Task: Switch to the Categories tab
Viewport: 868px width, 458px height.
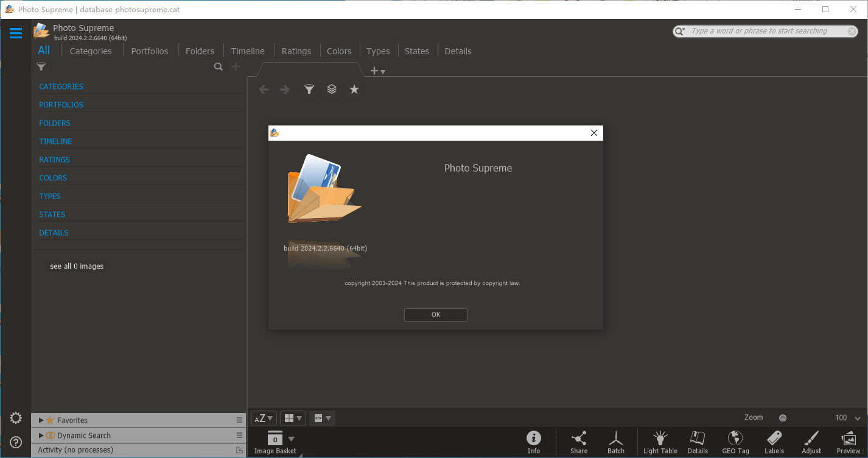Action: pos(91,51)
